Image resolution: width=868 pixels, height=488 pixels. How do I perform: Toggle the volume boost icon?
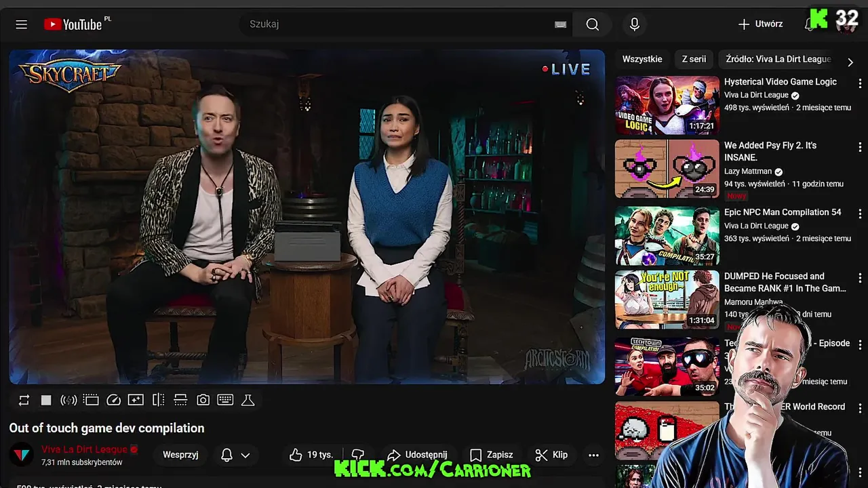click(x=68, y=400)
